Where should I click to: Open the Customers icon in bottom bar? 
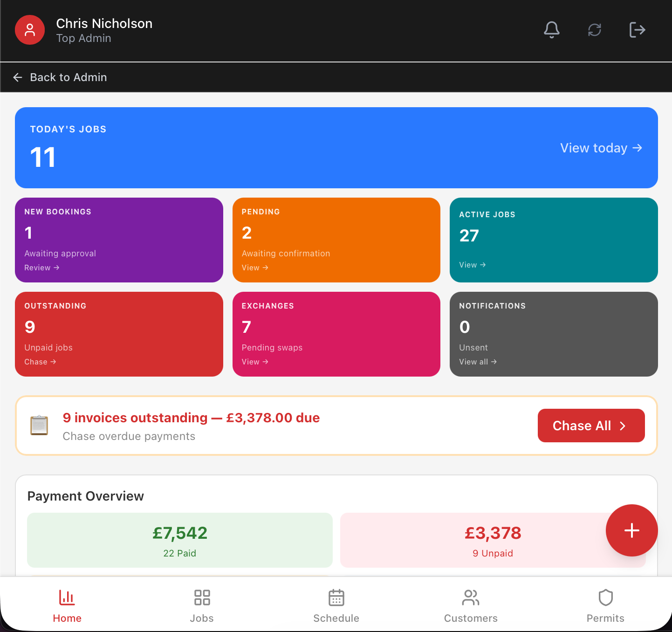471,598
